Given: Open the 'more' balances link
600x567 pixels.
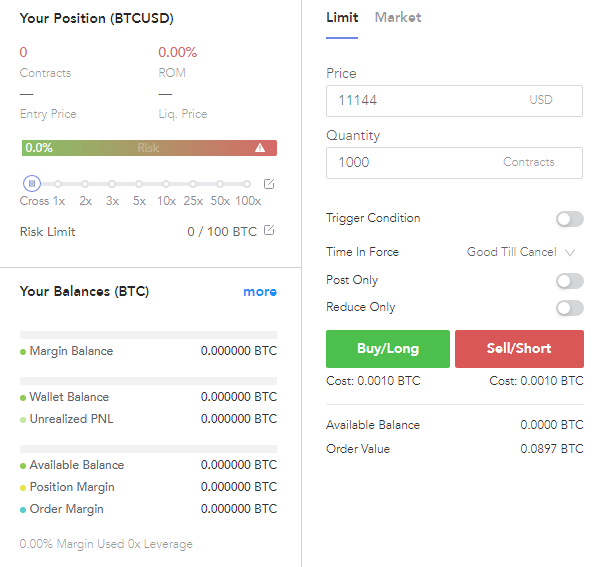Looking at the screenshot, I should click(x=260, y=292).
